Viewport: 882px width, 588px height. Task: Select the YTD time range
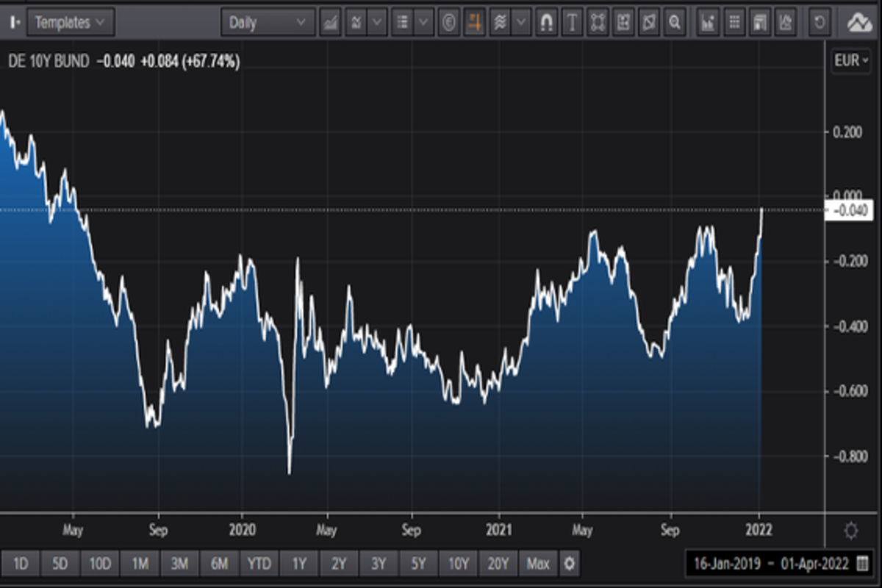259,564
